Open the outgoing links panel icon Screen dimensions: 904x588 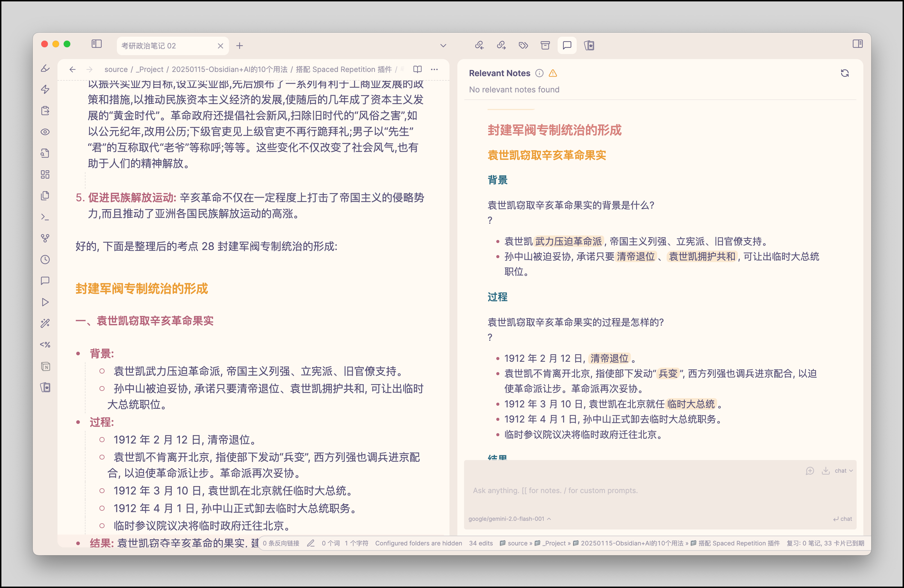[x=501, y=46]
